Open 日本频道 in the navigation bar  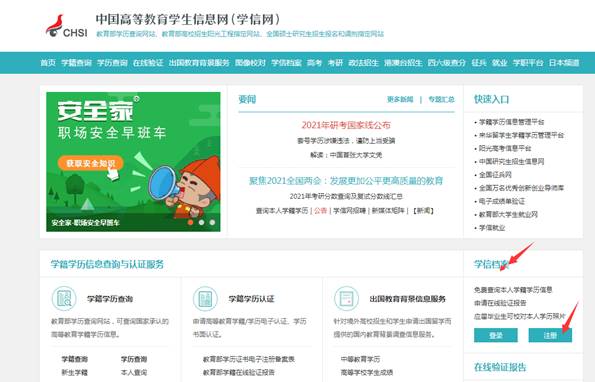564,63
